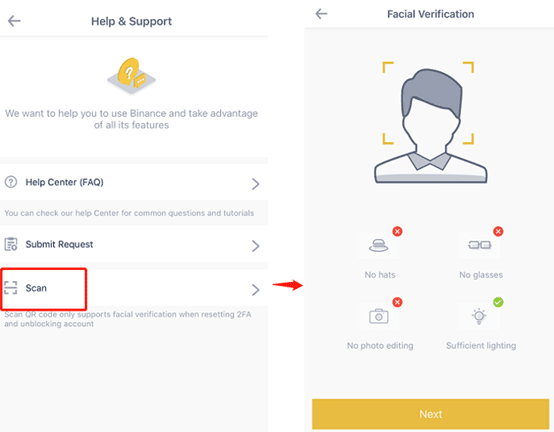
Task: Tap the No photo editing camera icon
Action: [x=378, y=316]
